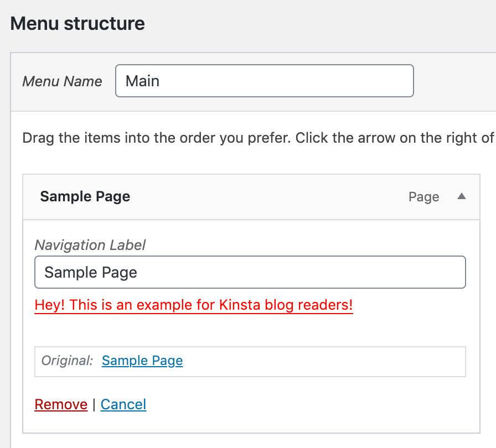Open the Kinsta blog readers example link
Image resolution: width=496 pixels, height=448 pixels.
pos(193,305)
